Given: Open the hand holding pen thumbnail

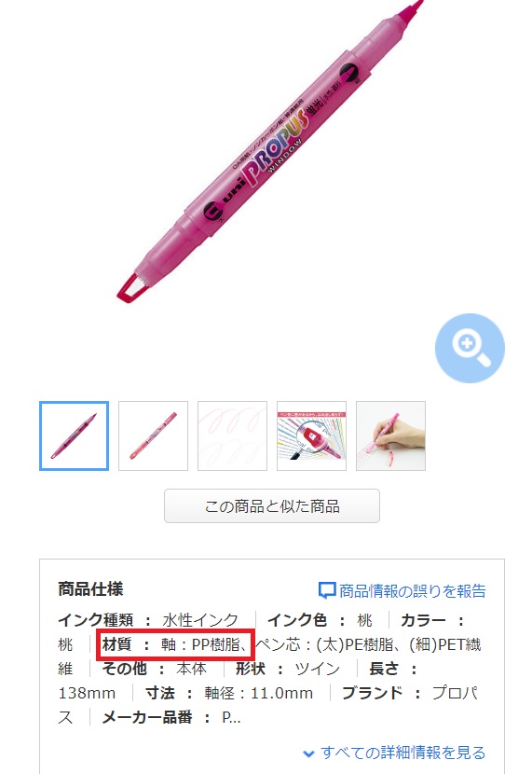Looking at the screenshot, I should (x=391, y=435).
